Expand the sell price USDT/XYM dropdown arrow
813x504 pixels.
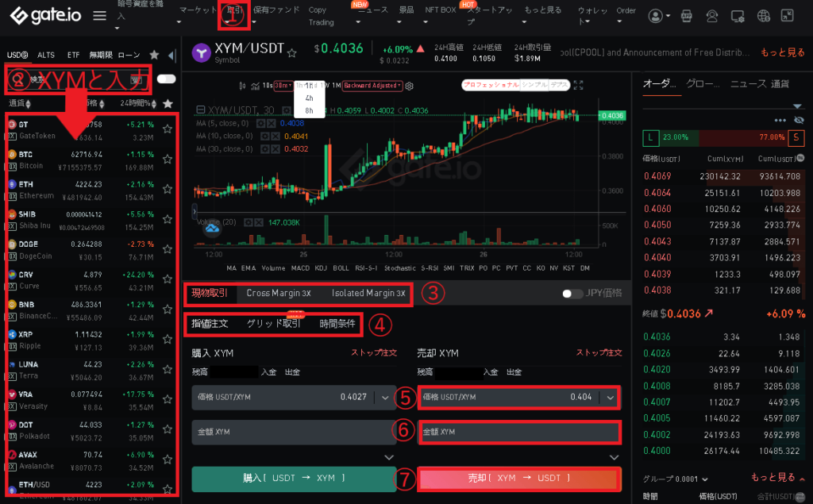tap(611, 398)
